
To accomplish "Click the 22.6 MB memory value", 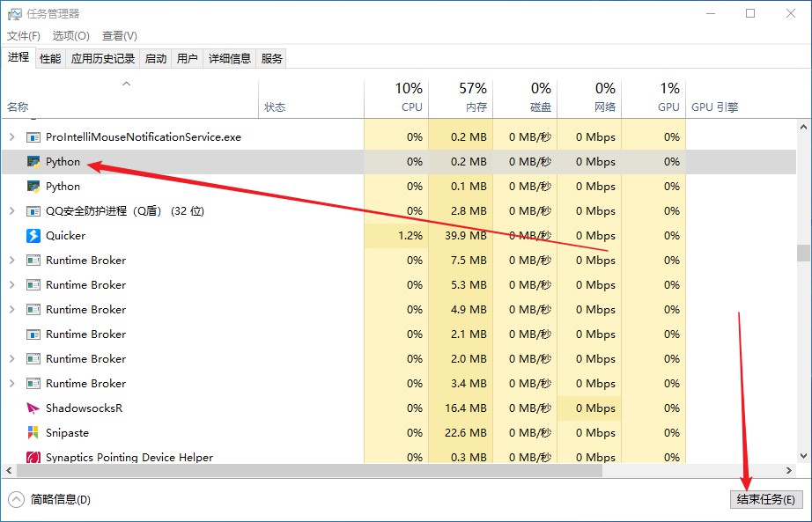I will (x=466, y=433).
